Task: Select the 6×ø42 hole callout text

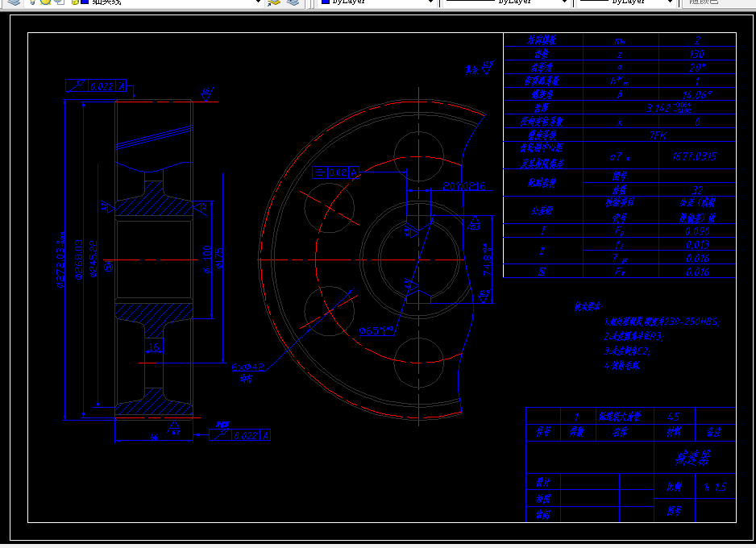Action: 247,367
